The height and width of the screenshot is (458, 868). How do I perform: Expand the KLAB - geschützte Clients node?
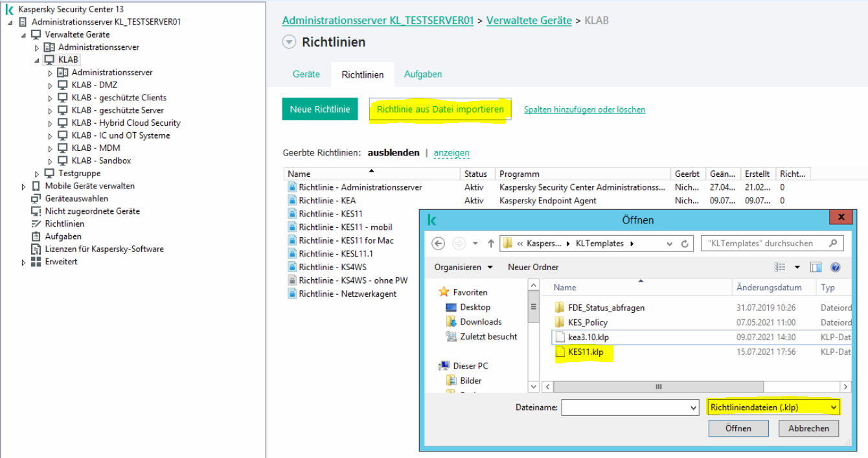pos(51,98)
